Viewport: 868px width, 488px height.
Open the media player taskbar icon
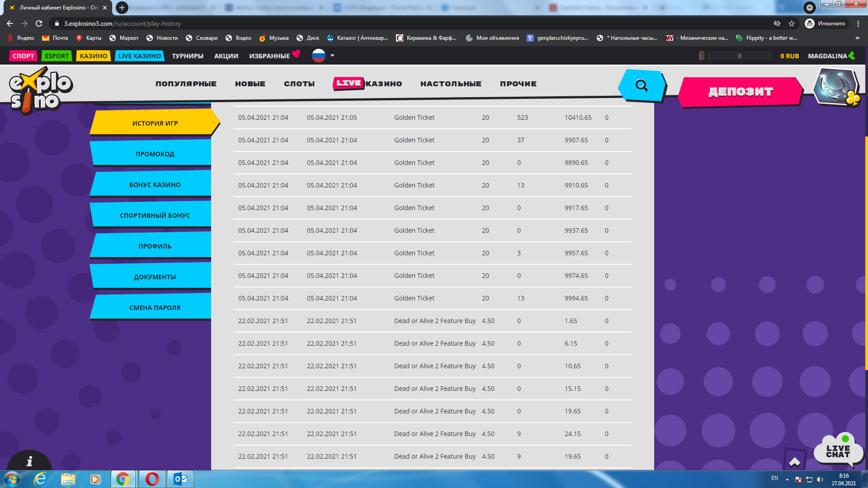coord(95,479)
